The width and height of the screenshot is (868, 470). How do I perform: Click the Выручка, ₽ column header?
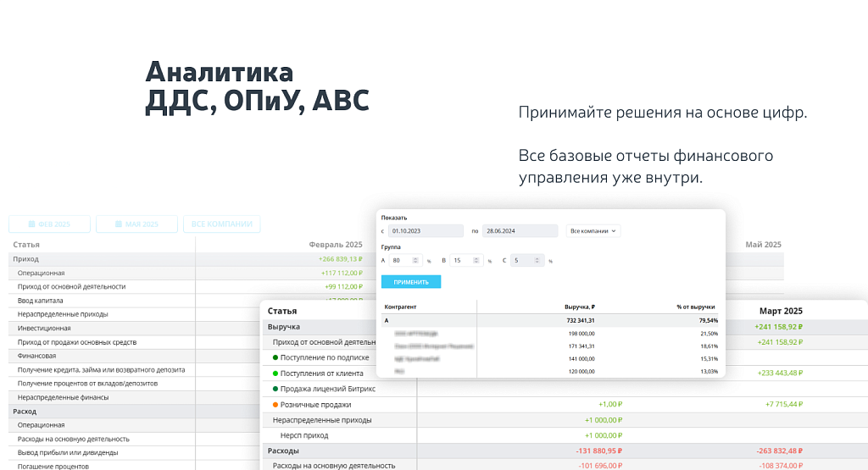(x=579, y=307)
